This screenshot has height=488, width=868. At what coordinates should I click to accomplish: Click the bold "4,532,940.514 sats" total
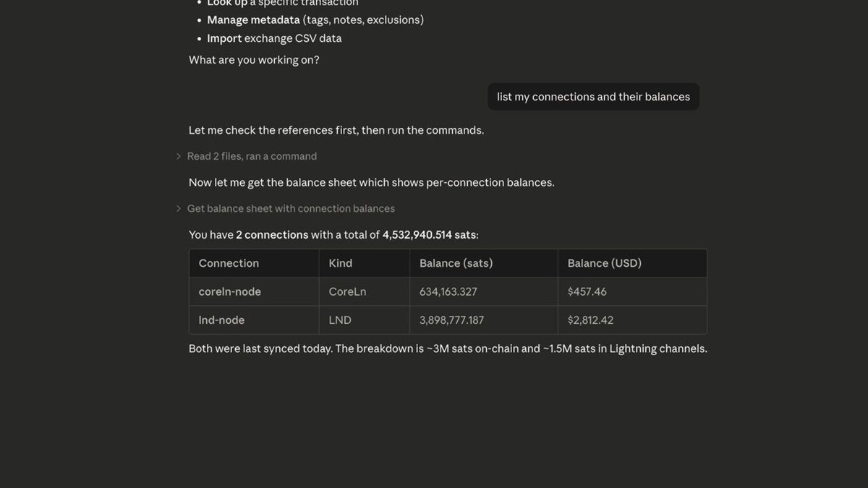[429, 235]
